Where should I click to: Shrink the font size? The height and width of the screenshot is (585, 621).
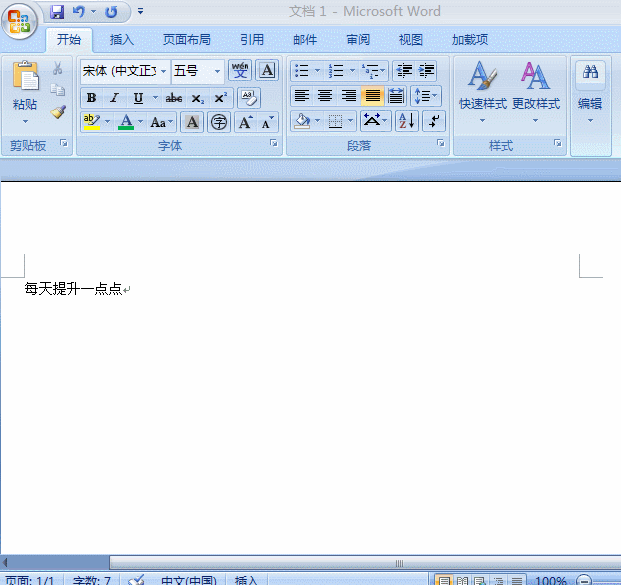tap(267, 122)
